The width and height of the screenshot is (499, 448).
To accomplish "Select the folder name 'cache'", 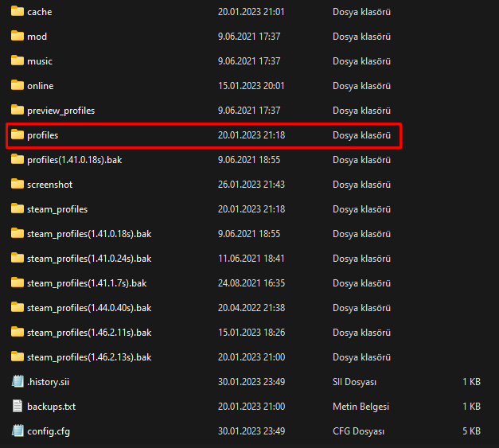I will click(40, 12).
